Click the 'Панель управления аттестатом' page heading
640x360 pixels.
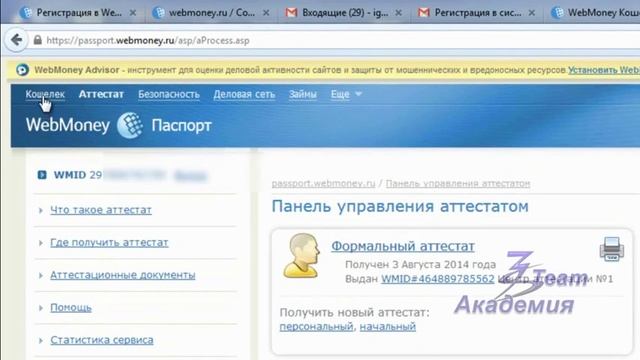tap(400, 206)
